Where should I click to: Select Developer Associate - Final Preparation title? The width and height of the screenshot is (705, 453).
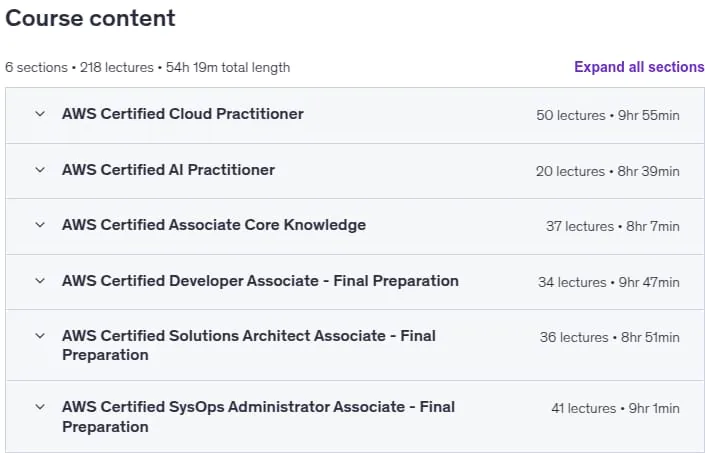[260, 281]
